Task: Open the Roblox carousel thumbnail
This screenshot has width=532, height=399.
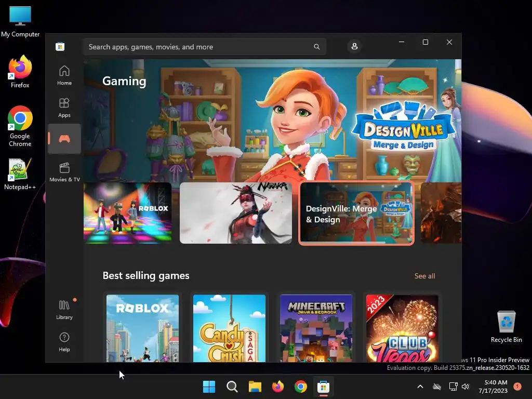Action: pos(128,212)
